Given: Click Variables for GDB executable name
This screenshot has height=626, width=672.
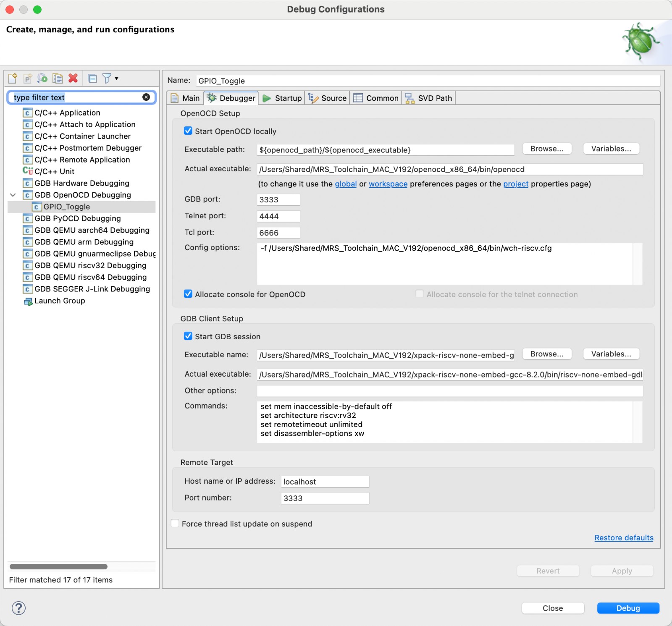Looking at the screenshot, I should (x=611, y=354).
